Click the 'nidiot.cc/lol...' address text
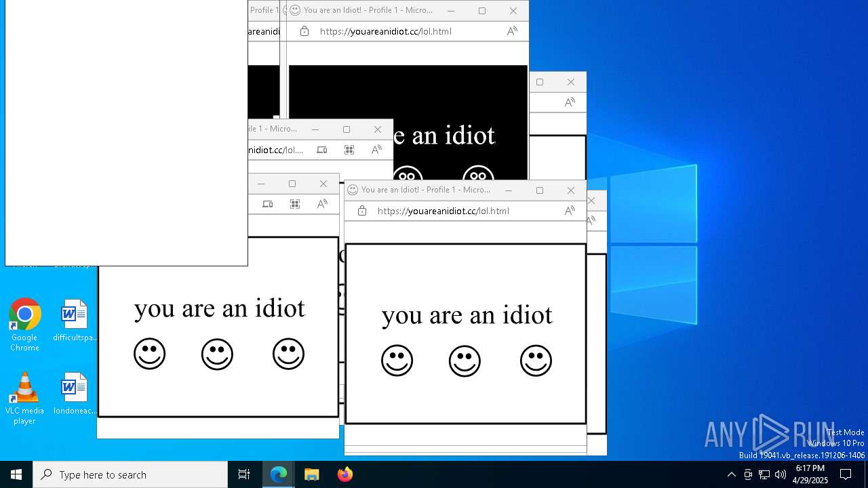Viewport: 868px width, 488px height. coord(276,150)
